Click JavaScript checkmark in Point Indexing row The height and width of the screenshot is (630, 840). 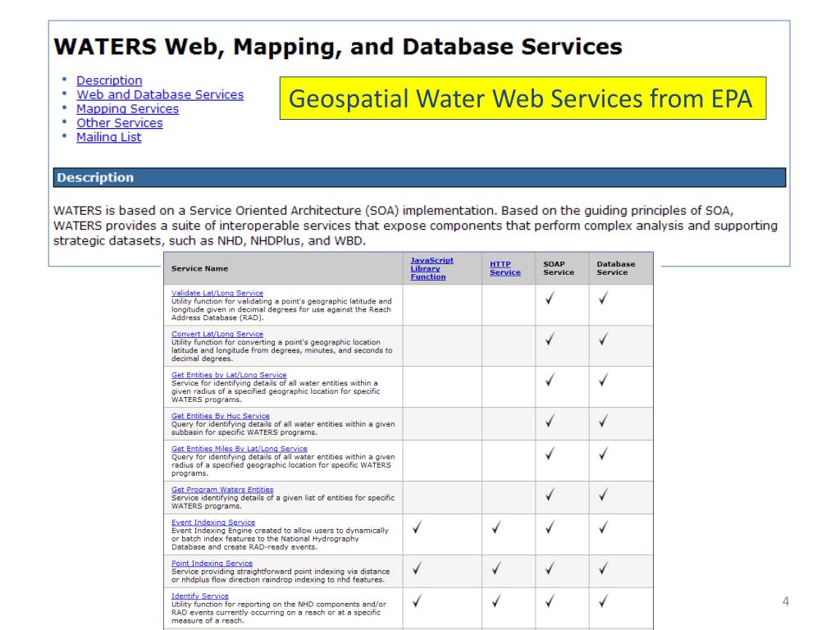pyautogui.click(x=417, y=568)
